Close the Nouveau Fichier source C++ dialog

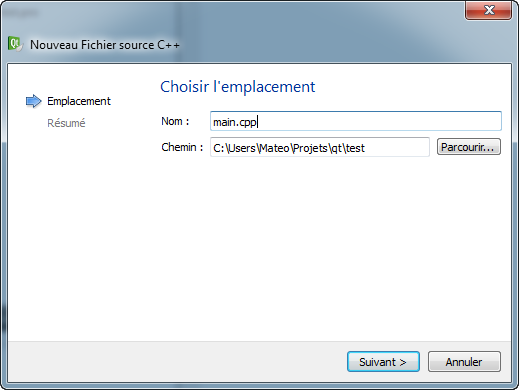click(x=488, y=10)
